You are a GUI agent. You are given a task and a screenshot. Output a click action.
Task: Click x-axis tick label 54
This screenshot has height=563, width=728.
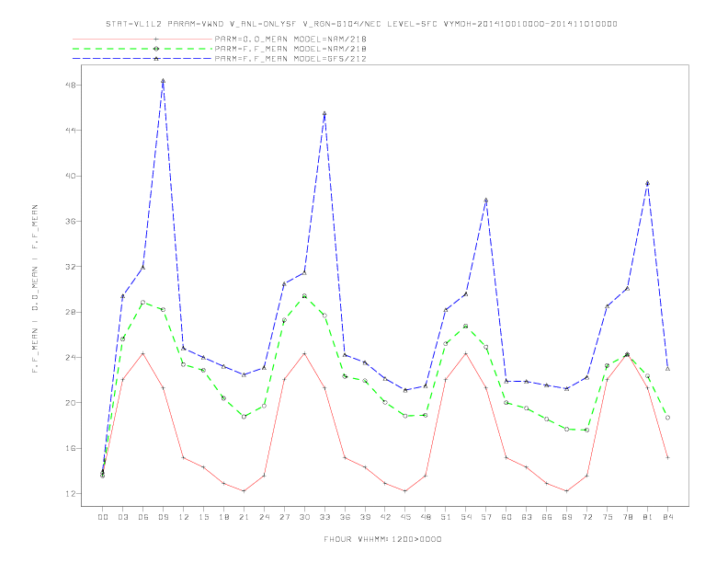466,517
